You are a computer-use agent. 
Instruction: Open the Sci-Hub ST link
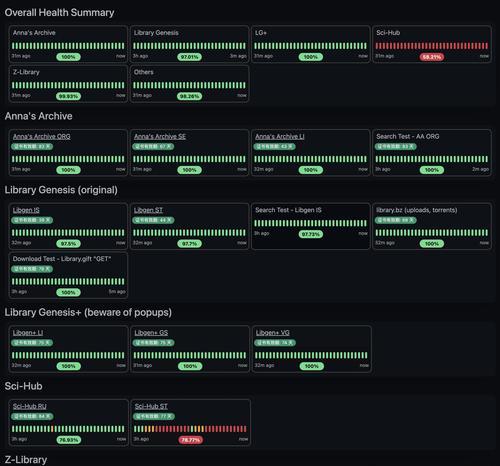[x=151, y=406]
